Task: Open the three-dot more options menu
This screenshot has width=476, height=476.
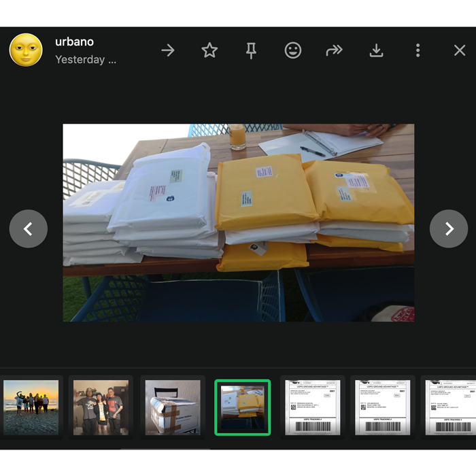Action: [418, 50]
